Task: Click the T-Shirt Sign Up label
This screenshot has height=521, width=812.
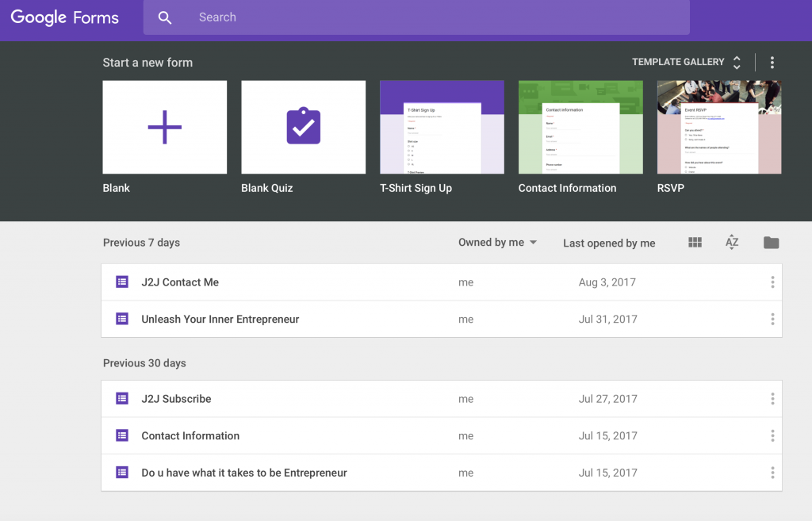Action: pos(416,189)
